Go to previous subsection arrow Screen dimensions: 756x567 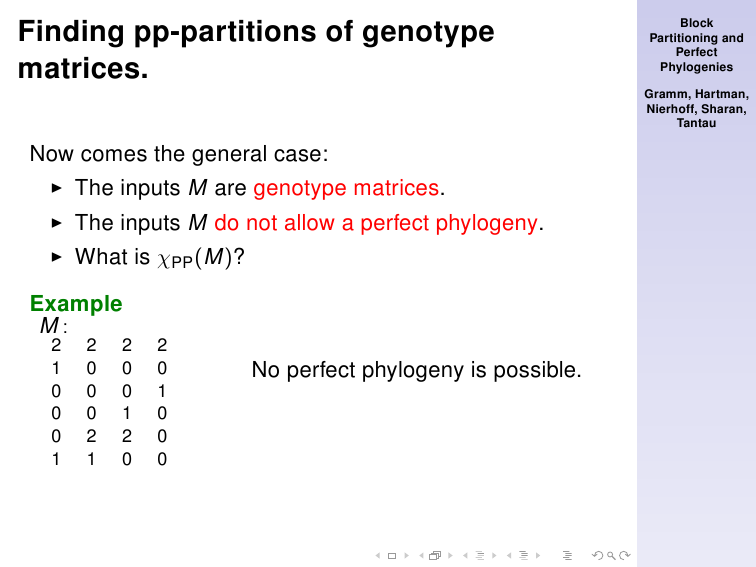(x=465, y=555)
